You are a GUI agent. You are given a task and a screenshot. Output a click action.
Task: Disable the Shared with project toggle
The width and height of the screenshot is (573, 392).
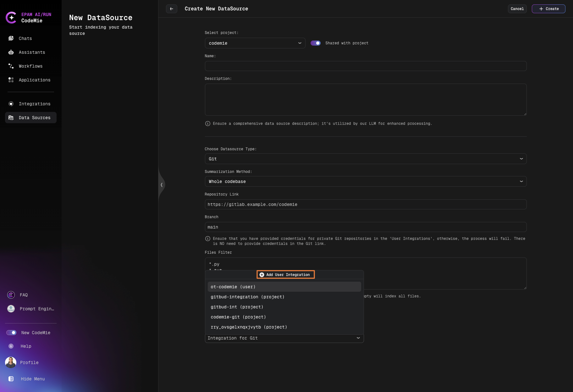tap(315, 43)
